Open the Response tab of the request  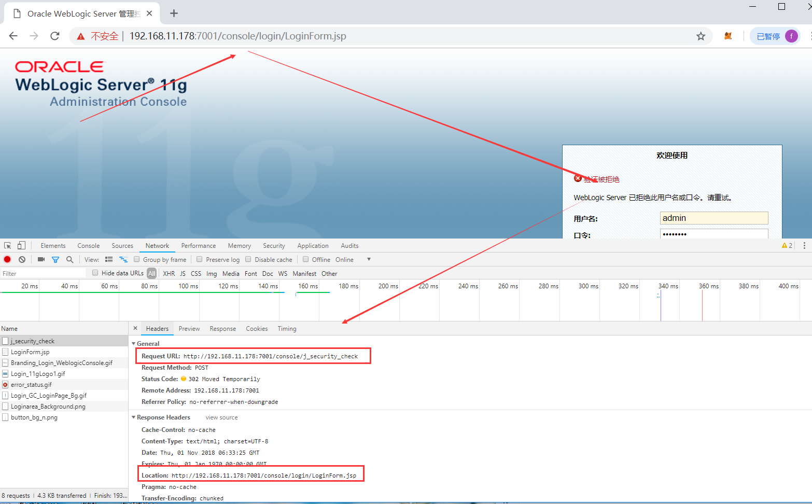click(x=223, y=329)
